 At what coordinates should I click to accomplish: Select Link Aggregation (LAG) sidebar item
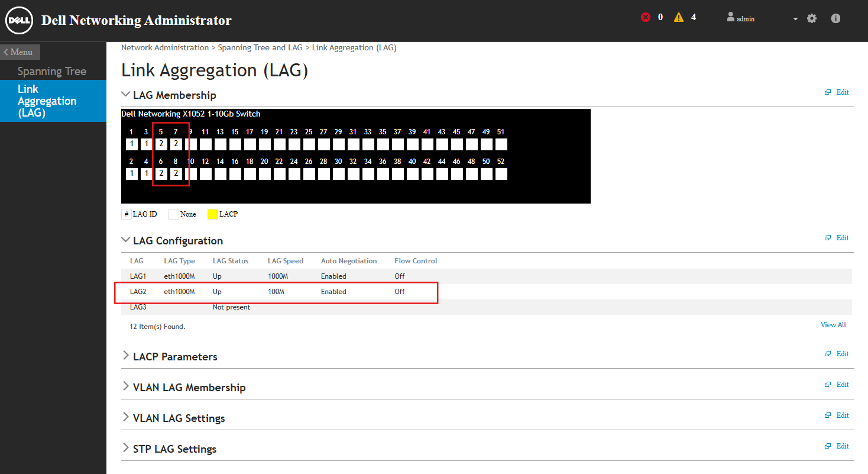coord(53,101)
